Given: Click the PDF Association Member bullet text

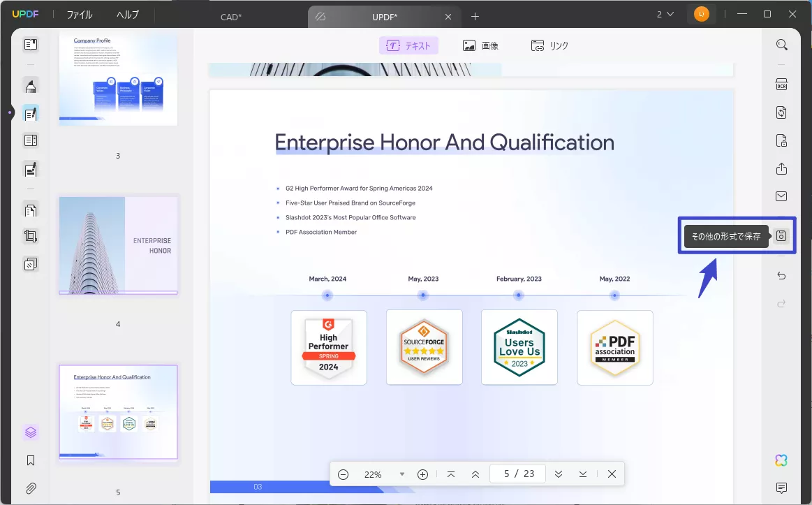Looking at the screenshot, I should coord(321,232).
